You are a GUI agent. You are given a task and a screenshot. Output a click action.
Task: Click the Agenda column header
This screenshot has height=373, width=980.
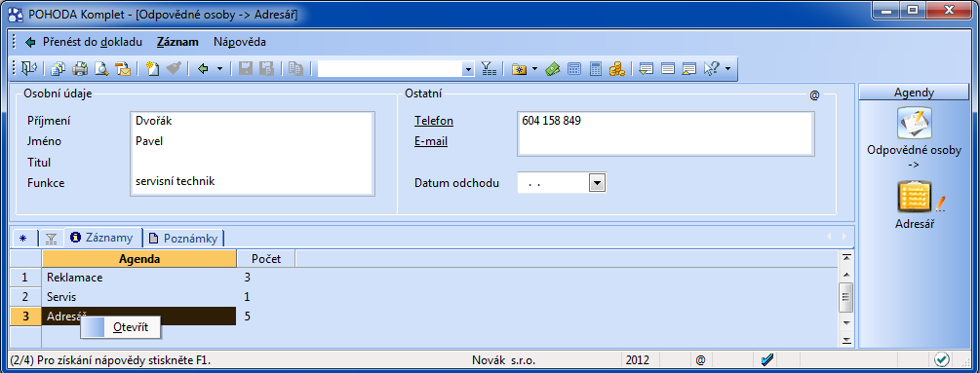click(x=139, y=258)
